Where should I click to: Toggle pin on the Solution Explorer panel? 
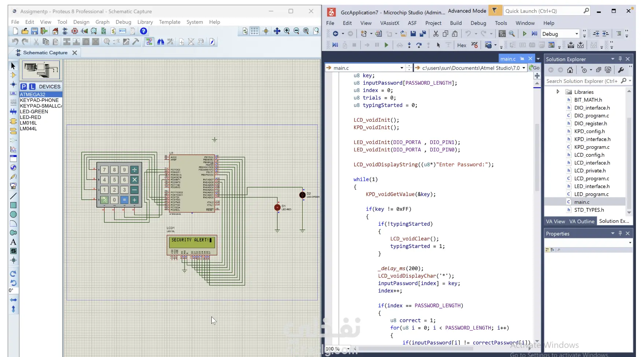click(x=620, y=59)
